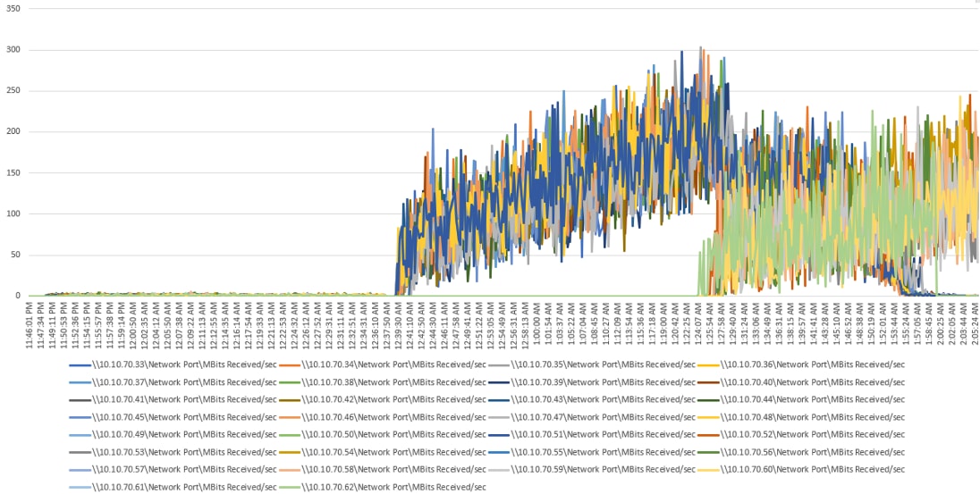Viewport: 980px width, 494px height.
Task: Pick the 10.10.70.58 Network Port series label
Action: tap(382, 469)
